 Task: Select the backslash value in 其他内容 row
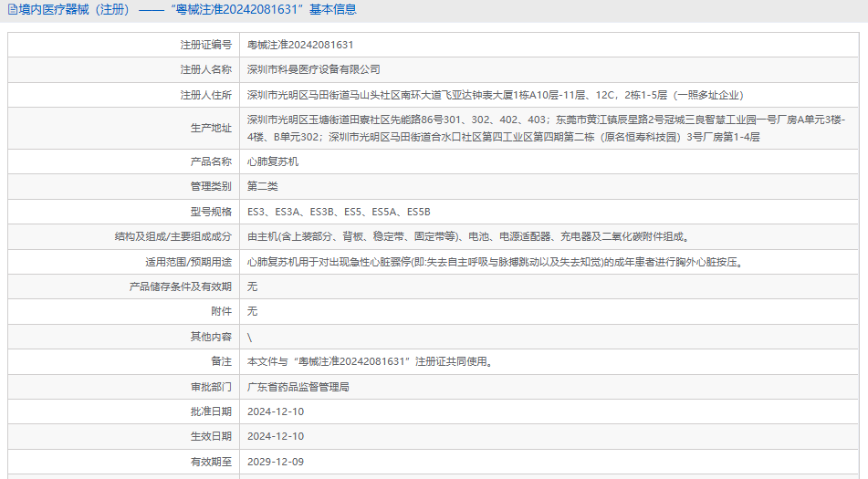pyautogui.click(x=250, y=337)
